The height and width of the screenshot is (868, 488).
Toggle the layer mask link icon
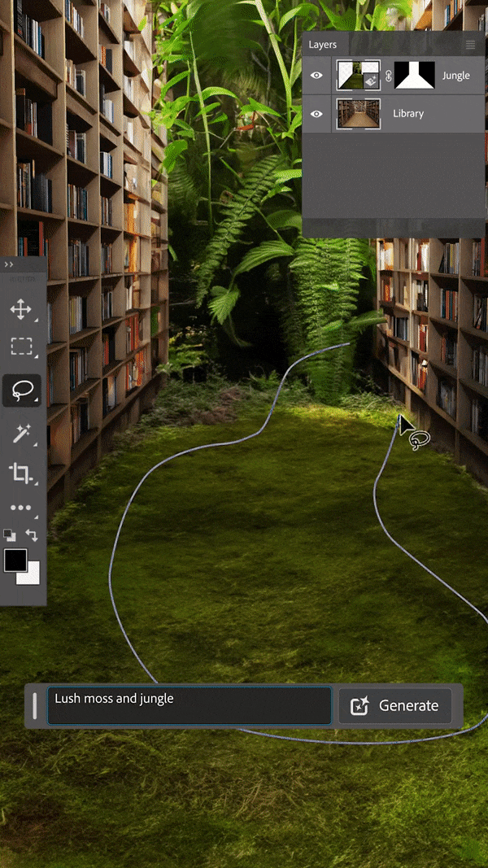pos(388,76)
